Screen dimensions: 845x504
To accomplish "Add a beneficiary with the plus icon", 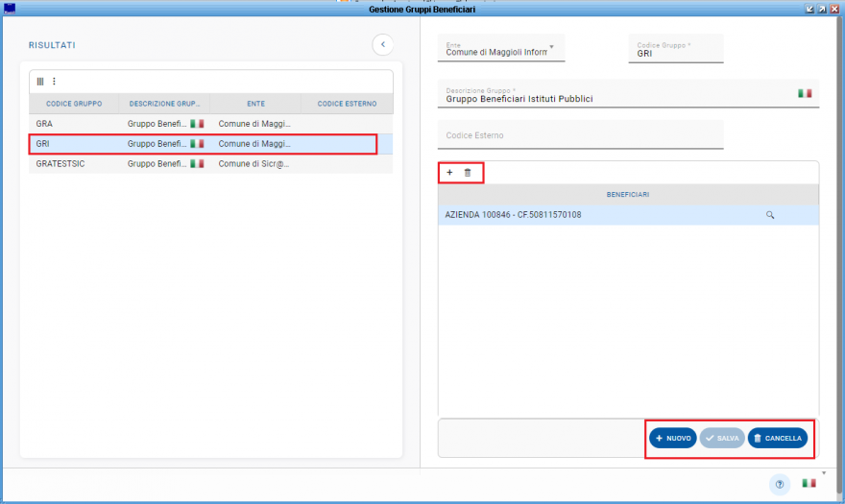I will 449,173.
